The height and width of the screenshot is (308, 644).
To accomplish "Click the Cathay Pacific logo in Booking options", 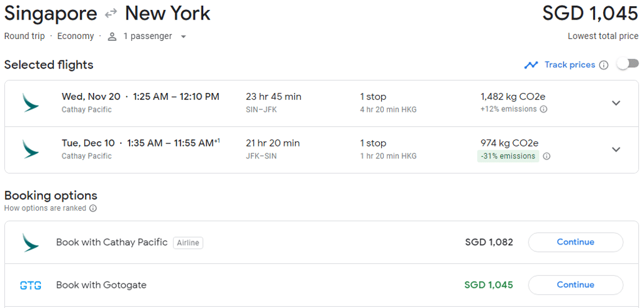I will (30, 243).
